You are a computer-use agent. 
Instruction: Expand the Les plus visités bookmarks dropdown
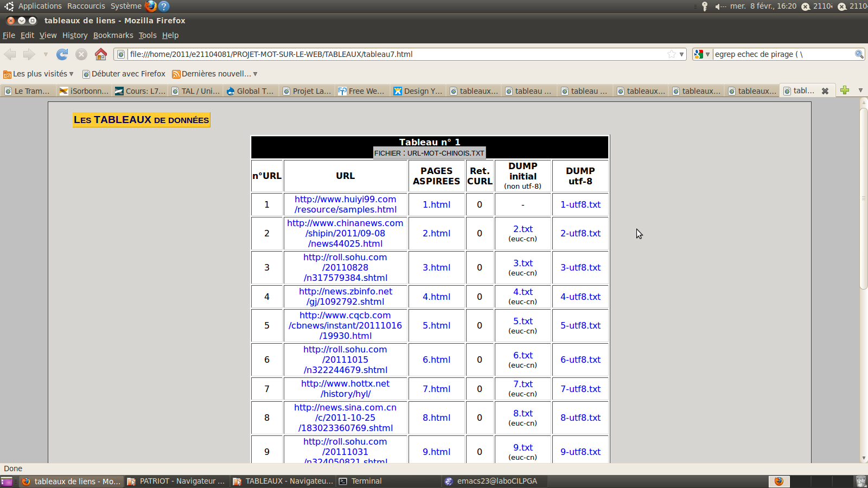[71, 74]
